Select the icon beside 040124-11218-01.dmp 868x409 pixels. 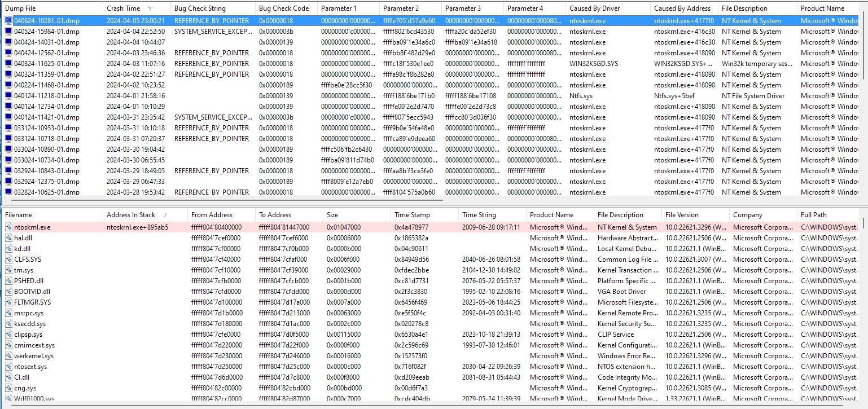tap(8, 95)
